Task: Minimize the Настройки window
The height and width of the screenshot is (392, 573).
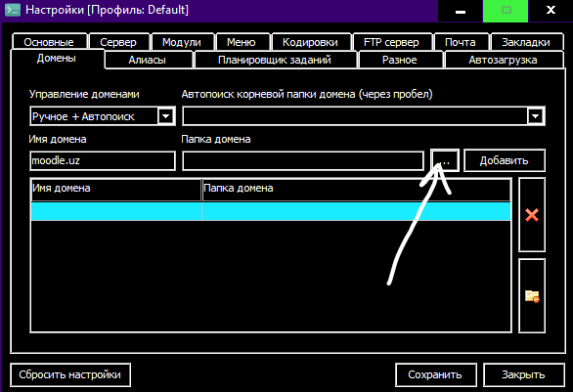Action: click(x=461, y=11)
